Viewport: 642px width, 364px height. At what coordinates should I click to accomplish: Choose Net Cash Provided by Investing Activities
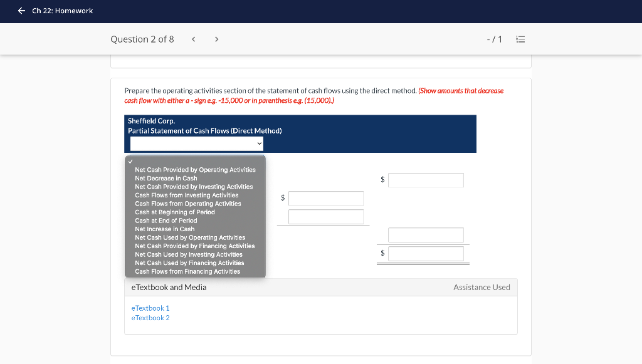196,187
